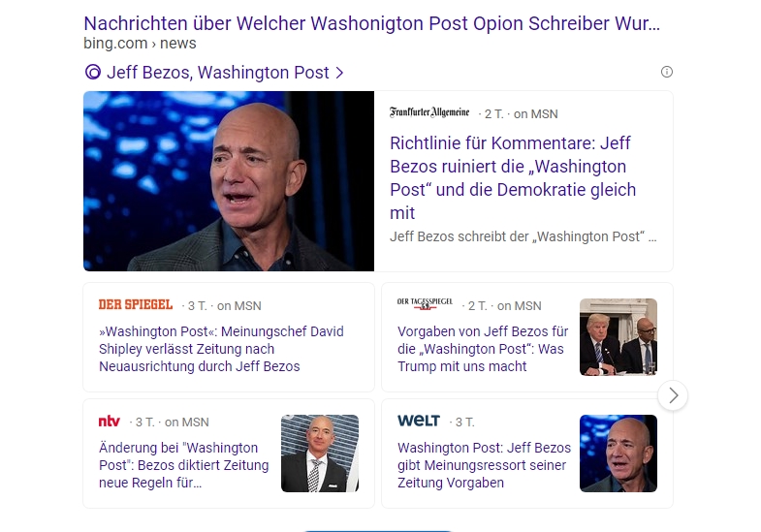Click the large Jeff Bezos lead photo
This screenshot has width=761, height=532.
coord(229,181)
